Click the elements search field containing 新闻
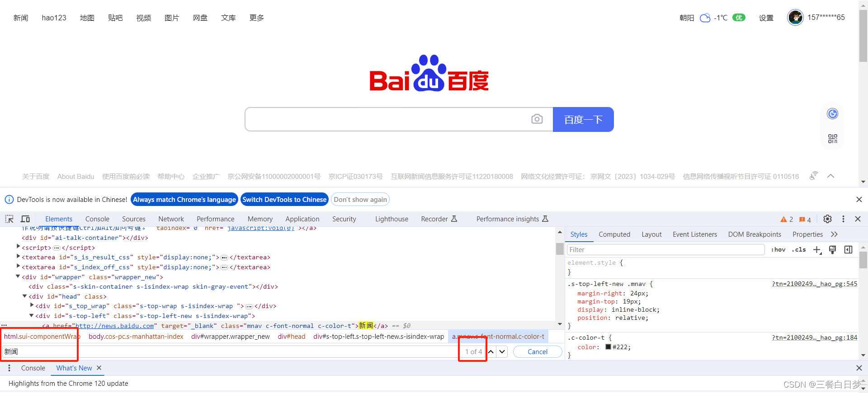 231,352
